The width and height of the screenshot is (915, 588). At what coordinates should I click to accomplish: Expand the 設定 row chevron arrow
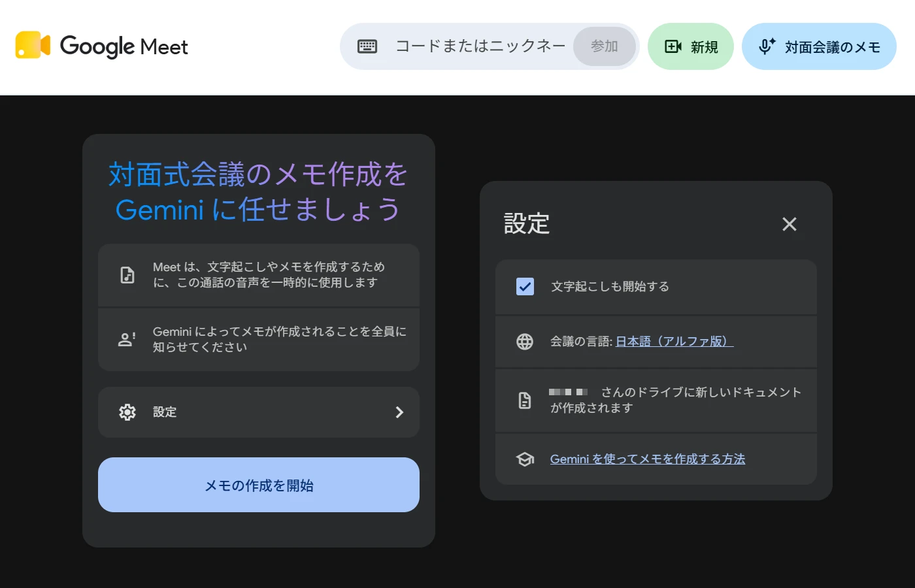point(399,412)
